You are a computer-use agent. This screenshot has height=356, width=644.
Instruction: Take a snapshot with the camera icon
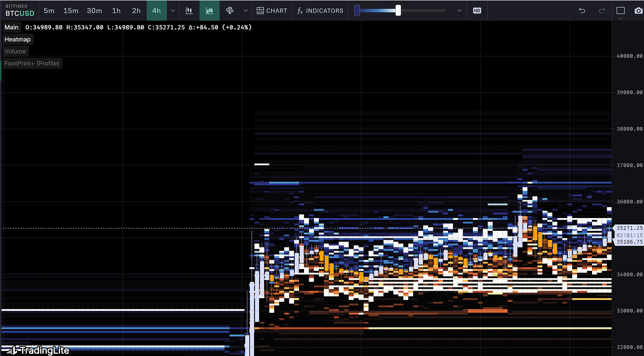pyautogui.click(x=638, y=11)
